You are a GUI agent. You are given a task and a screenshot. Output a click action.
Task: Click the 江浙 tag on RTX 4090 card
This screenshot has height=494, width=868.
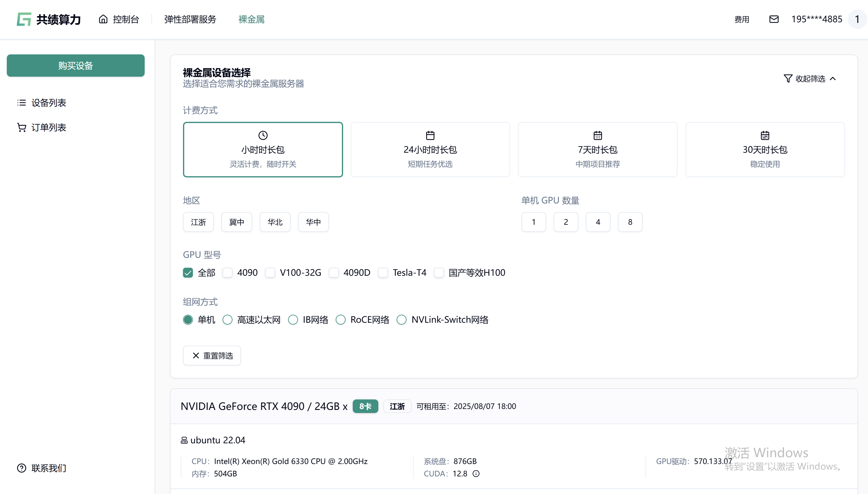397,406
